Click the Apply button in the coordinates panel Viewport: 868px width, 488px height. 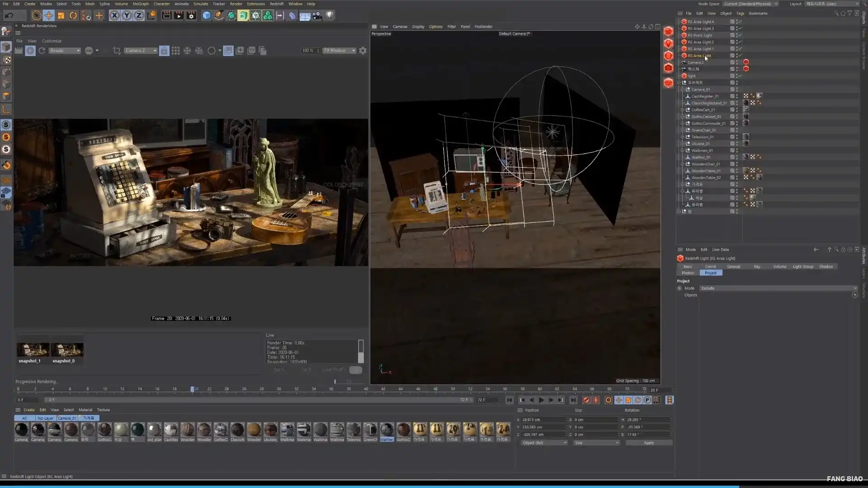click(648, 443)
